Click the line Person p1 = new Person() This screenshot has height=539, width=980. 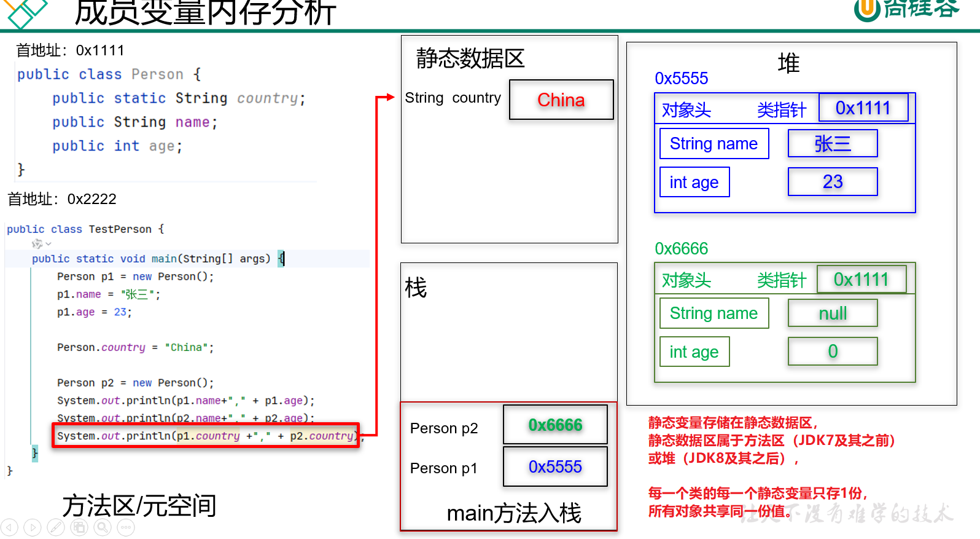(x=136, y=277)
